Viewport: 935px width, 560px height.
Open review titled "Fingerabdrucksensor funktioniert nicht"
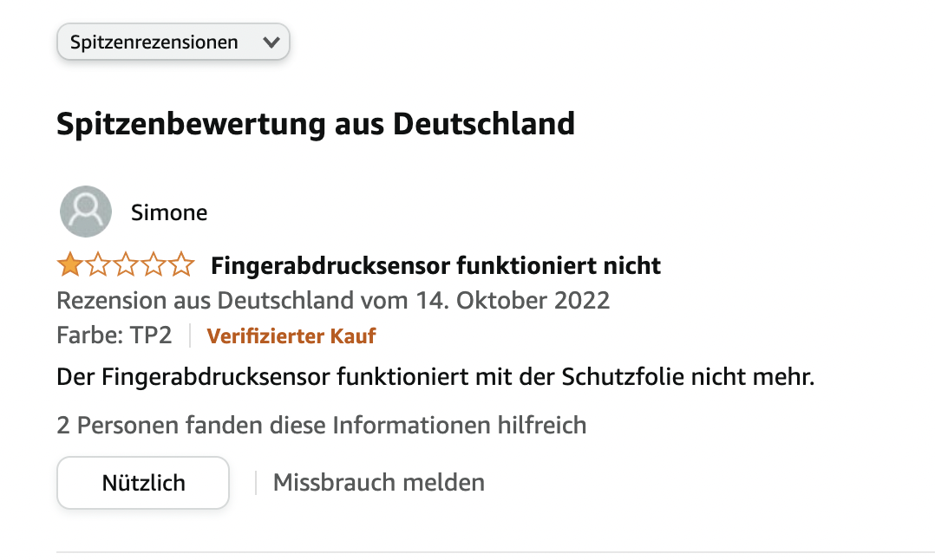(x=435, y=265)
